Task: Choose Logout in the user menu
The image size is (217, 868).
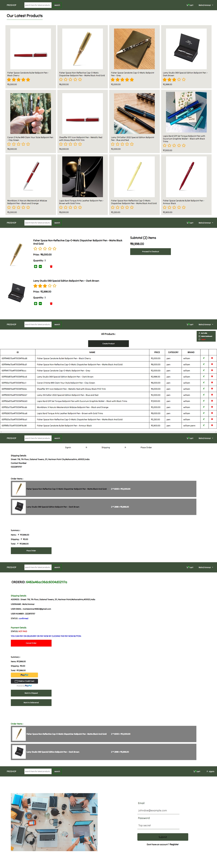Action: (x=202, y=339)
